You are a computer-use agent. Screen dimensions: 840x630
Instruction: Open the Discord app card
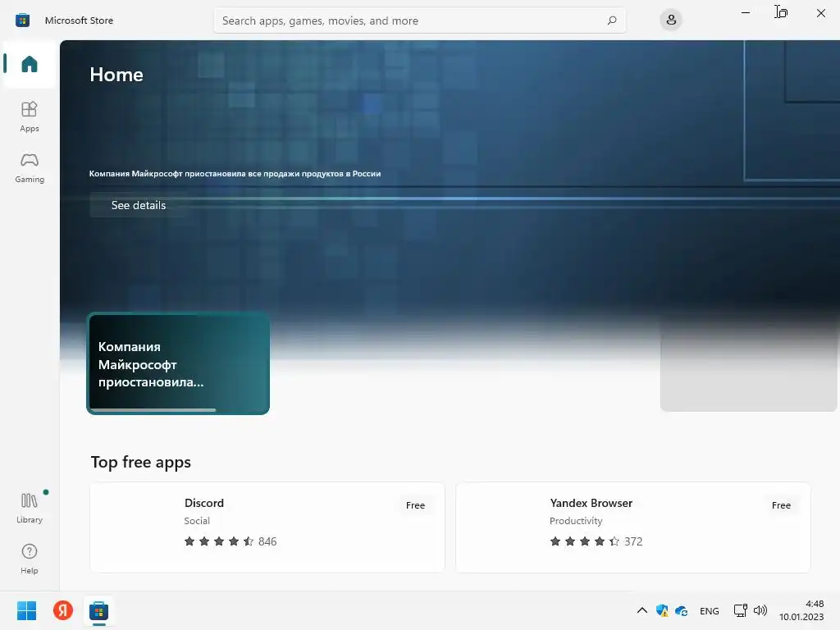pyautogui.click(x=267, y=527)
